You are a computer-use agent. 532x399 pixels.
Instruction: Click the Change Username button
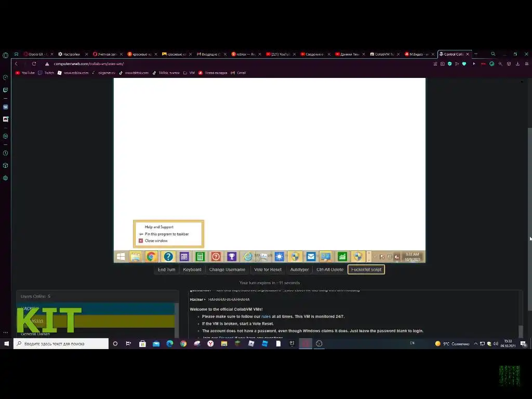coord(227,270)
